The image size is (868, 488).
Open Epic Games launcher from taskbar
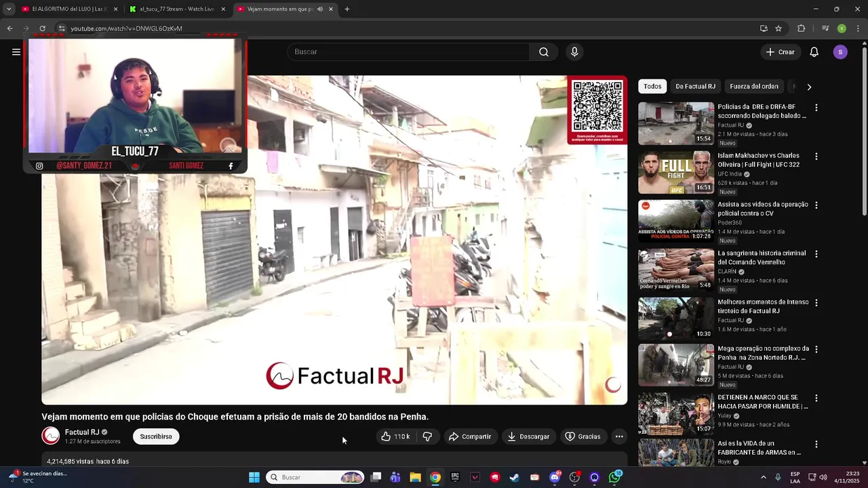pos(455,477)
